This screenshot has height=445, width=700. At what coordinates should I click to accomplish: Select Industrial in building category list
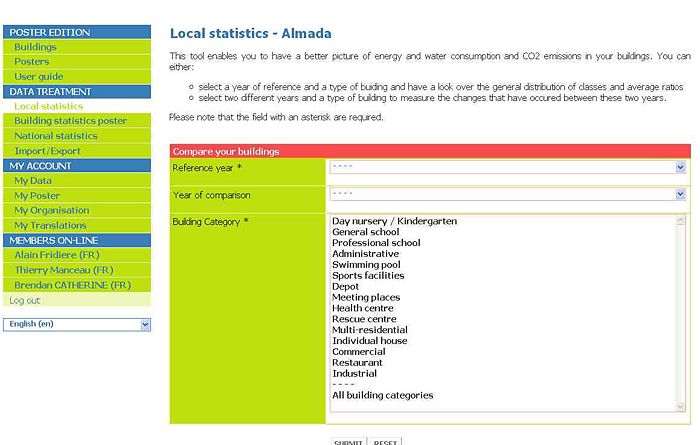(x=354, y=374)
